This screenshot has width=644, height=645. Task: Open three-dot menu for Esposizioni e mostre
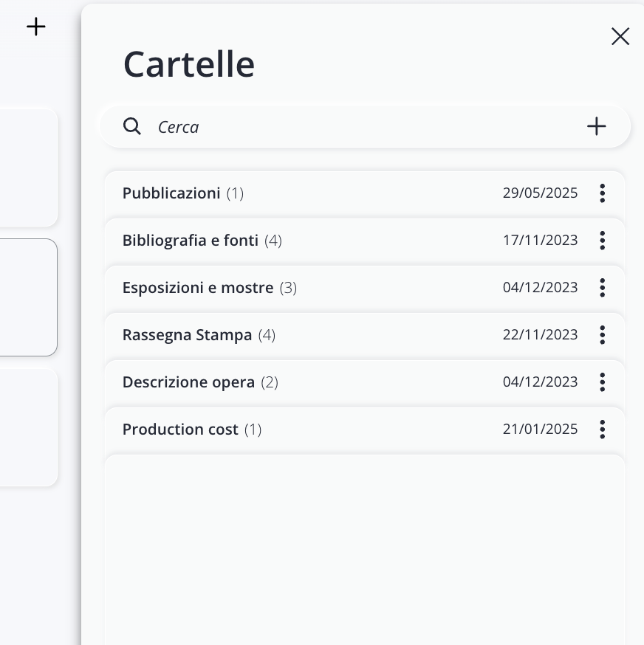pos(603,288)
